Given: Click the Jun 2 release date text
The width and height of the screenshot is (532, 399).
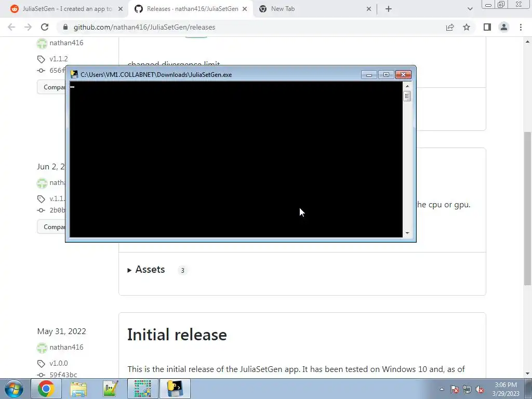Looking at the screenshot, I should point(51,167).
